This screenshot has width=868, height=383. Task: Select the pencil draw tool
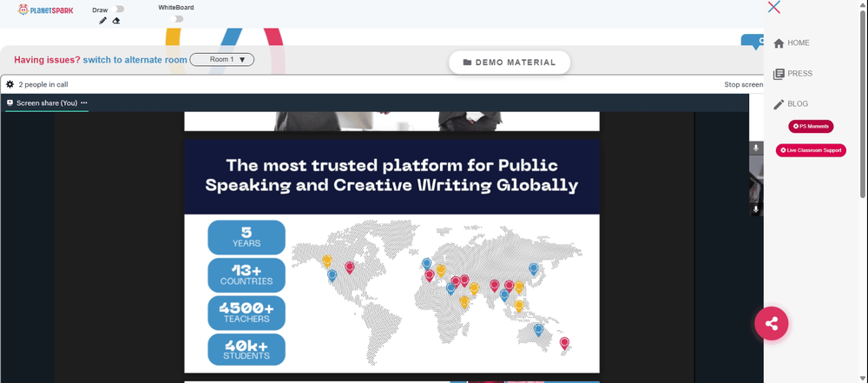coord(102,21)
